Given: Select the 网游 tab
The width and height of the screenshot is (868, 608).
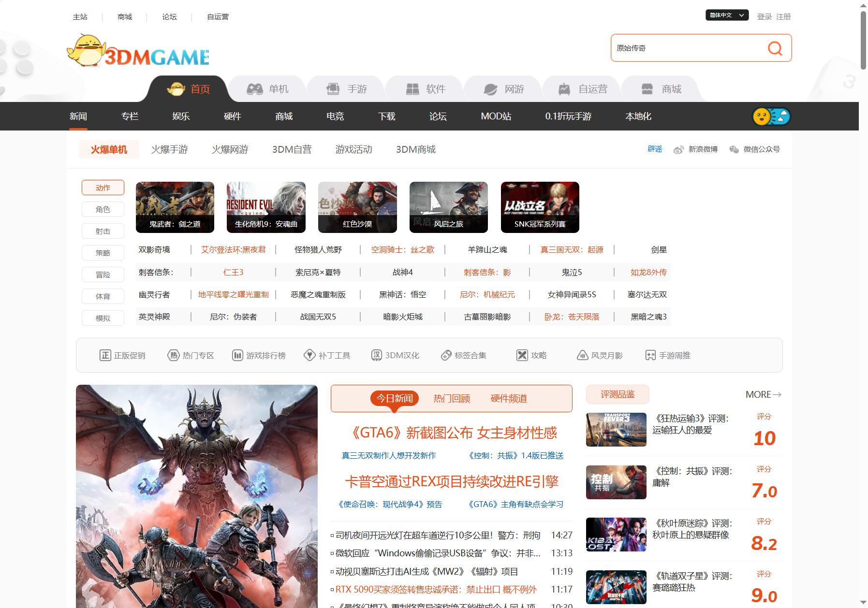Looking at the screenshot, I should coord(503,89).
